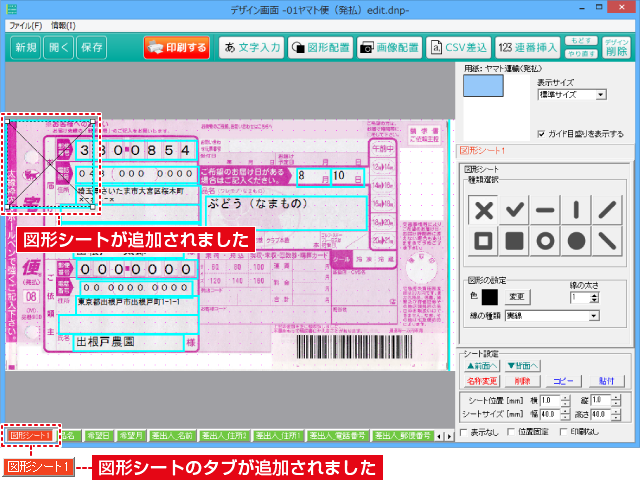Select the forward diagonal line shape

[x=607, y=210]
